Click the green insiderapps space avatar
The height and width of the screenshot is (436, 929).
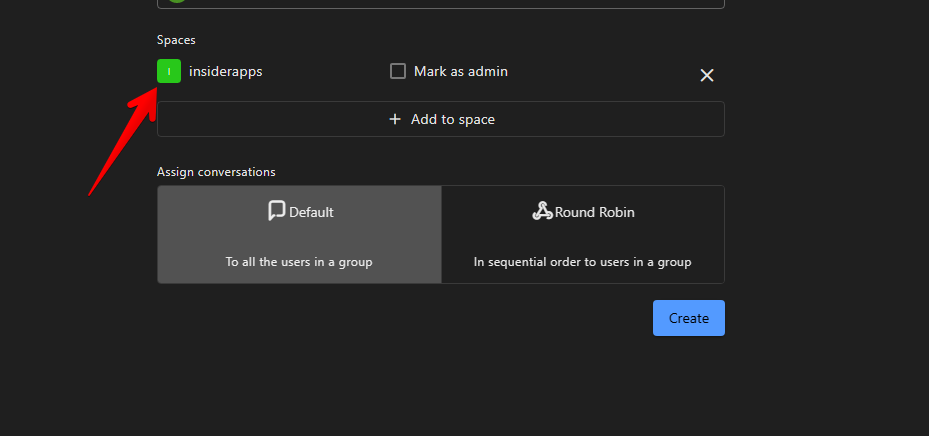click(169, 71)
